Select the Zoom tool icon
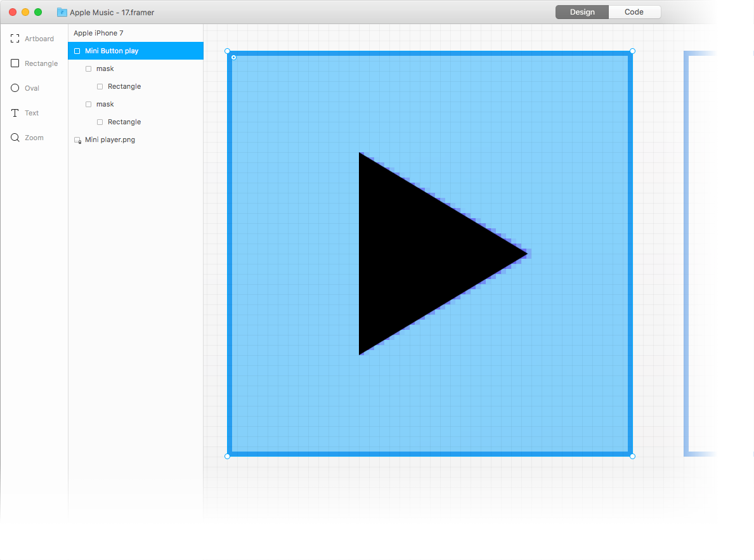The width and height of the screenshot is (754, 560). [15, 138]
